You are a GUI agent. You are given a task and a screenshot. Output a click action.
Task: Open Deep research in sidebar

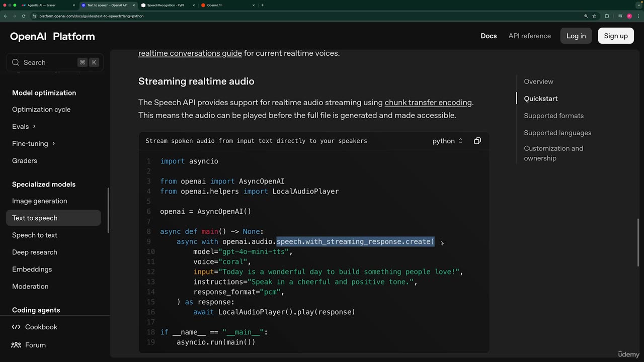(x=35, y=252)
